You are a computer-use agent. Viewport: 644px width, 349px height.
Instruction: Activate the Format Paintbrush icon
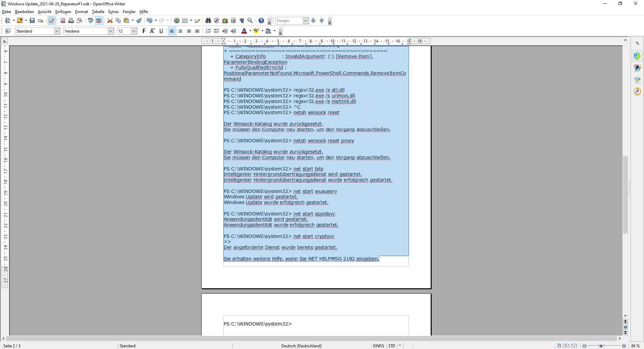click(139, 21)
